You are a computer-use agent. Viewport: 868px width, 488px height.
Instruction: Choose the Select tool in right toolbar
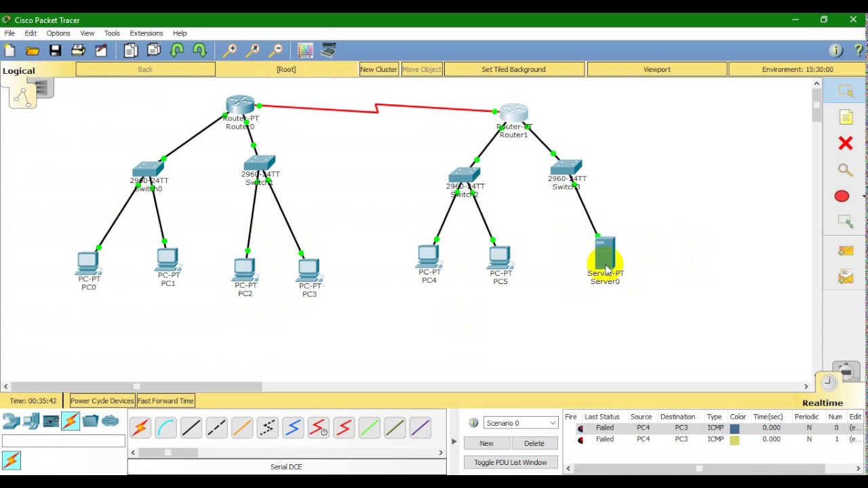[845, 91]
